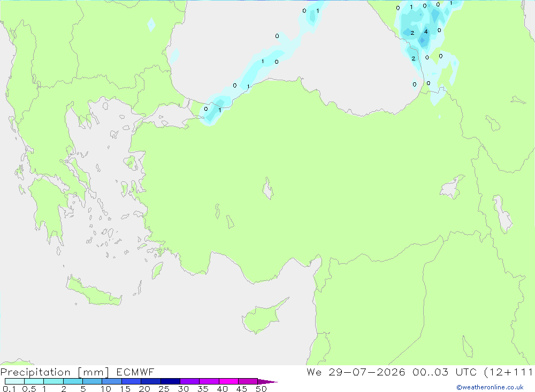535x392 pixels.
Task: Click the '4' precipitation value on the map
Action: pyautogui.click(x=426, y=32)
